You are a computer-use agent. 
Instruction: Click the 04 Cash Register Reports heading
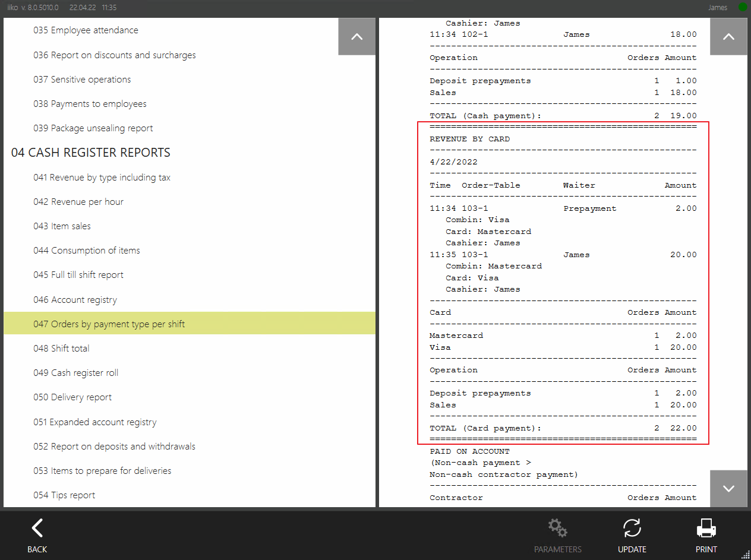tap(90, 153)
